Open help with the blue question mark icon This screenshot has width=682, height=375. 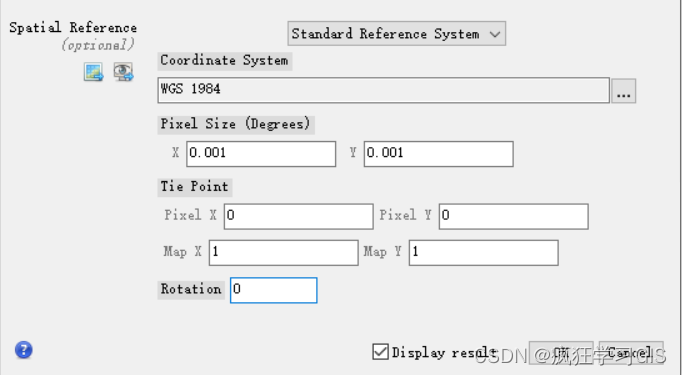23,350
